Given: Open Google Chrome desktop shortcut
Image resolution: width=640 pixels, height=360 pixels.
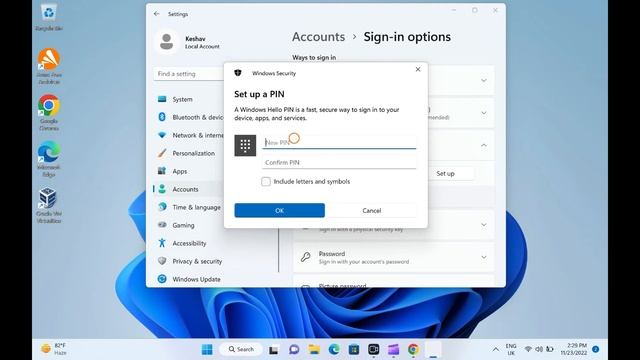Looking at the screenshot, I should point(49,113).
